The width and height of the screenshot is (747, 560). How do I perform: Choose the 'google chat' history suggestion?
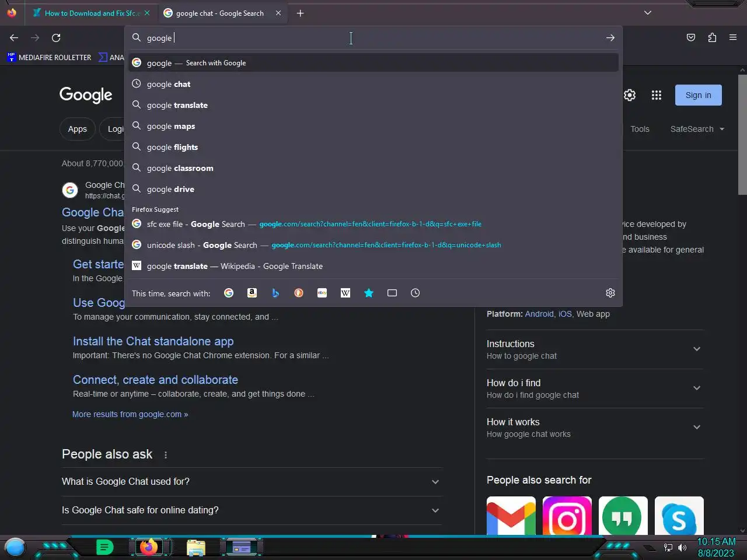point(373,84)
